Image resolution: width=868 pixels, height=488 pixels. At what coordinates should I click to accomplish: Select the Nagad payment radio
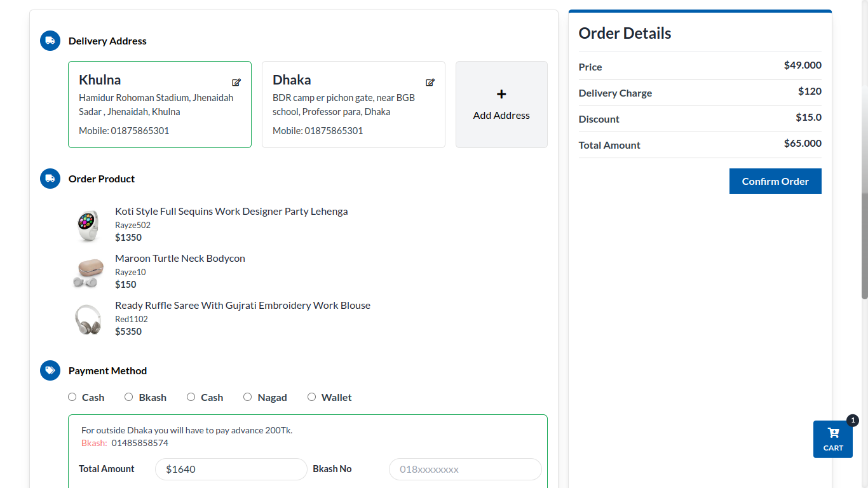pyautogui.click(x=248, y=397)
